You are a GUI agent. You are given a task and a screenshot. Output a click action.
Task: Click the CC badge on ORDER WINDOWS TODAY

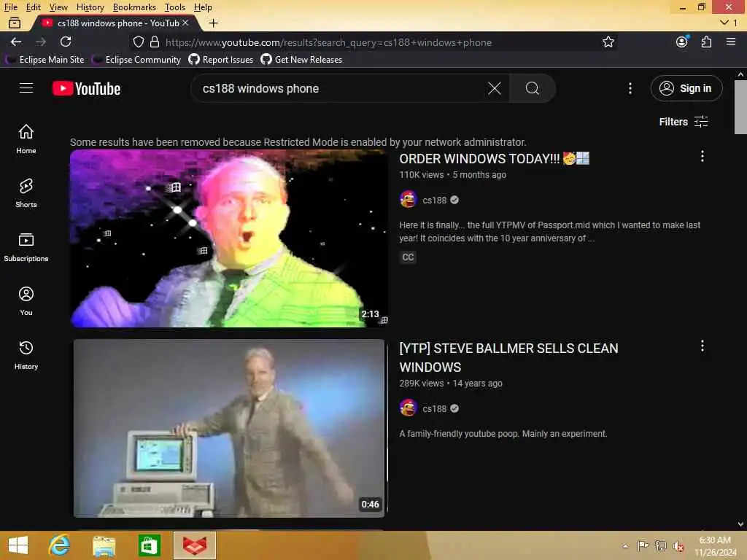[408, 257]
